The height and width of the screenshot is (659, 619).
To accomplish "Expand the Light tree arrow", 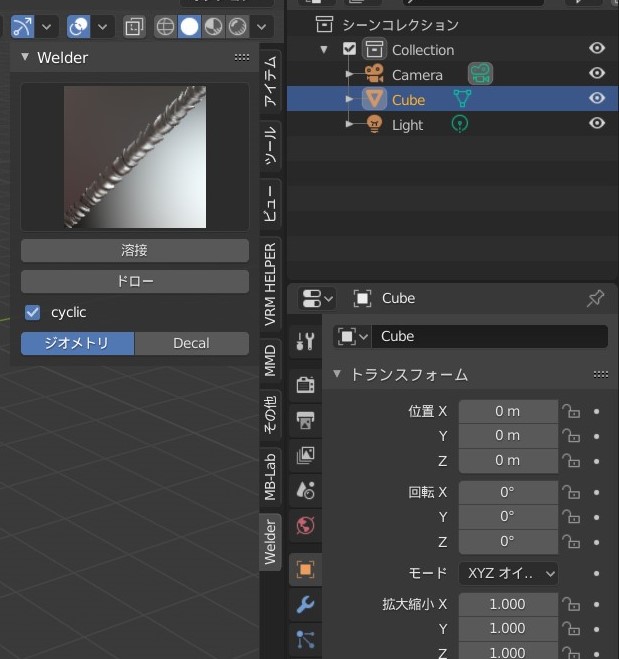I will click(x=349, y=124).
